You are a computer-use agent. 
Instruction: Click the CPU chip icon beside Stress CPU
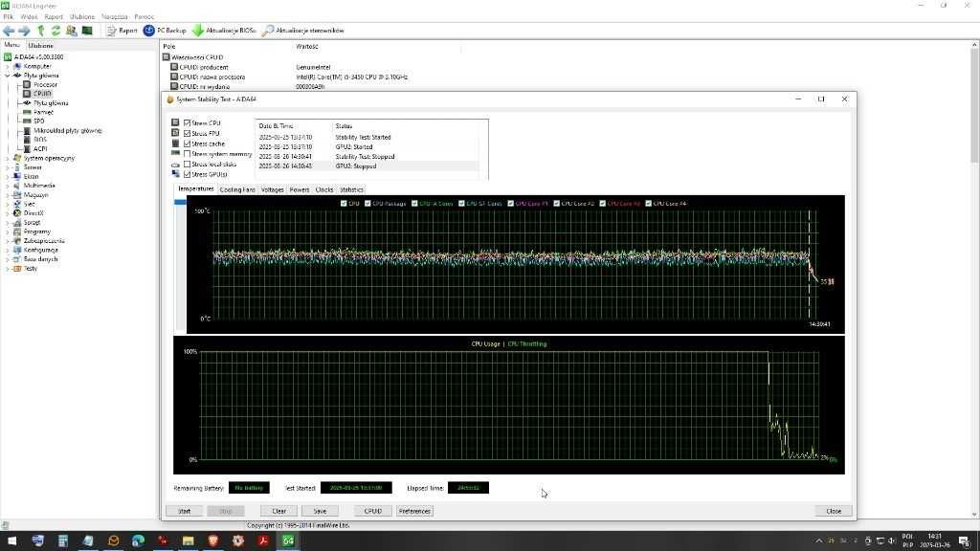click(176, 123)
